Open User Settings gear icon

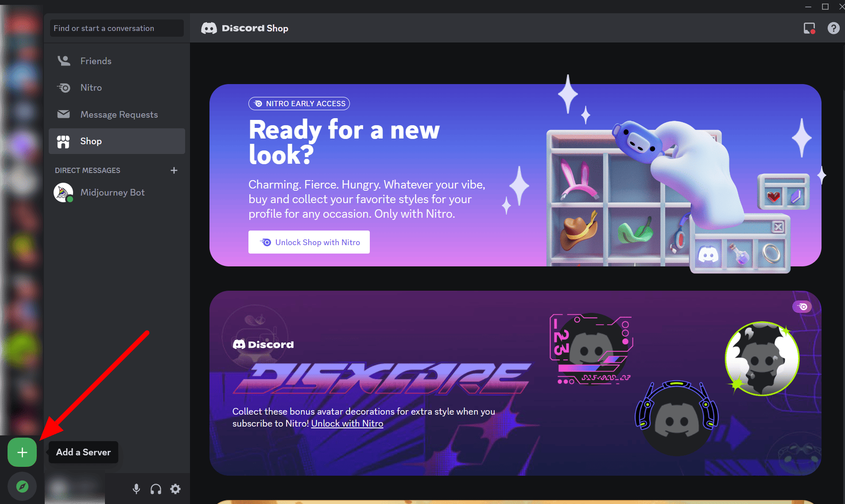click(x=175, y=489)
